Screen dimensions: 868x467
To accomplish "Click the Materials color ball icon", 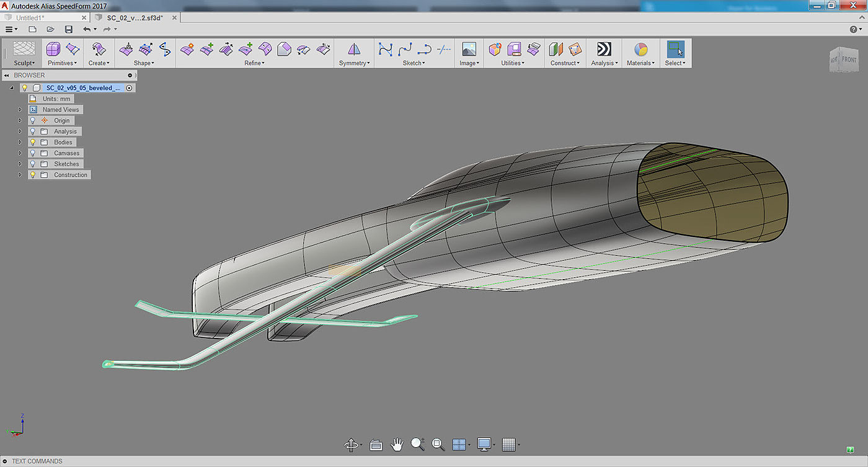I will 640,50.
